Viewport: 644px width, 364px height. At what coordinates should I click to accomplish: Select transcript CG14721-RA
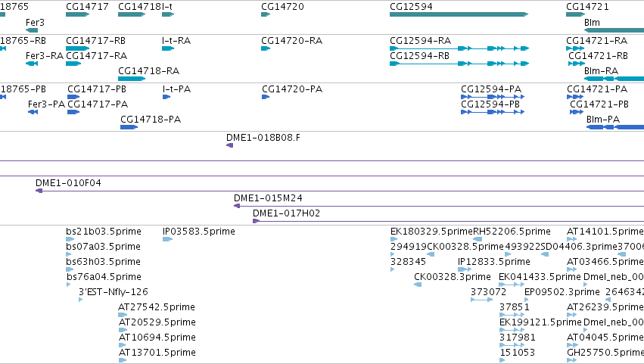point(596,41)
